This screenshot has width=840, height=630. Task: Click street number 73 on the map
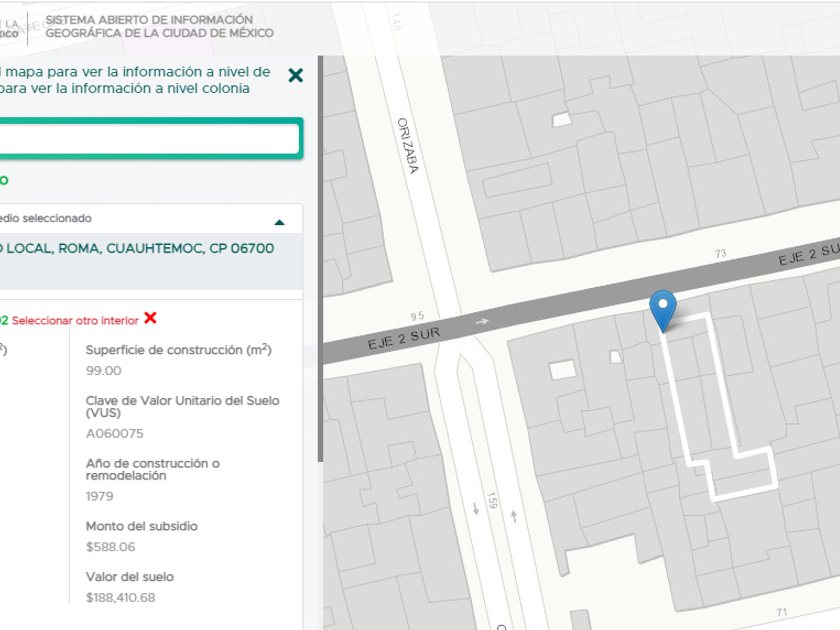click(x=720, y=254)
